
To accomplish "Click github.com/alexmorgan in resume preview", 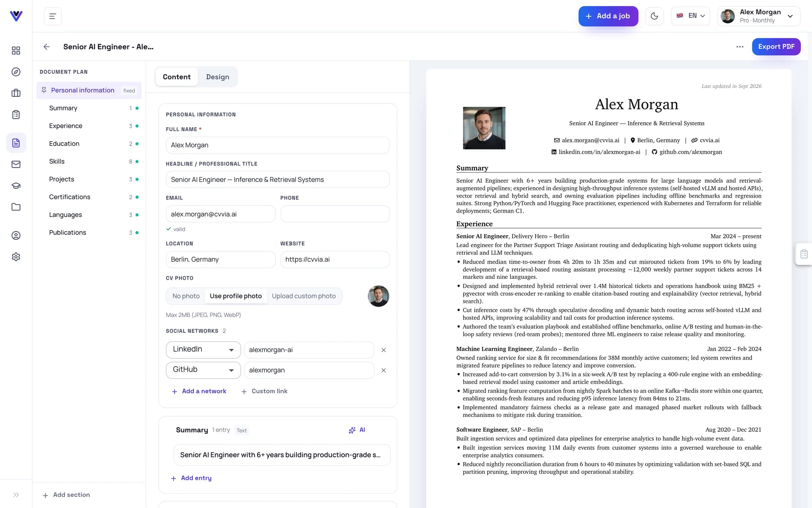I will pyautogui.click(x=691, y=152).
